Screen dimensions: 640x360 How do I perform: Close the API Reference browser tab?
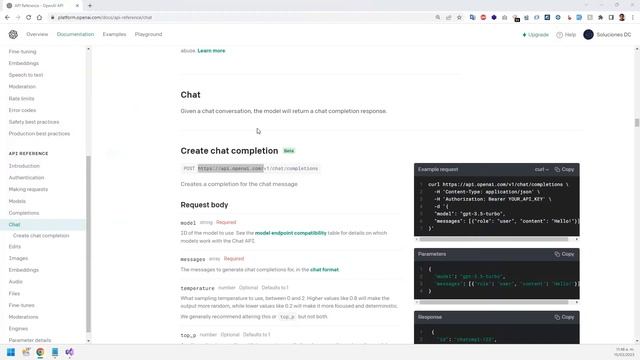coord(77,6)
